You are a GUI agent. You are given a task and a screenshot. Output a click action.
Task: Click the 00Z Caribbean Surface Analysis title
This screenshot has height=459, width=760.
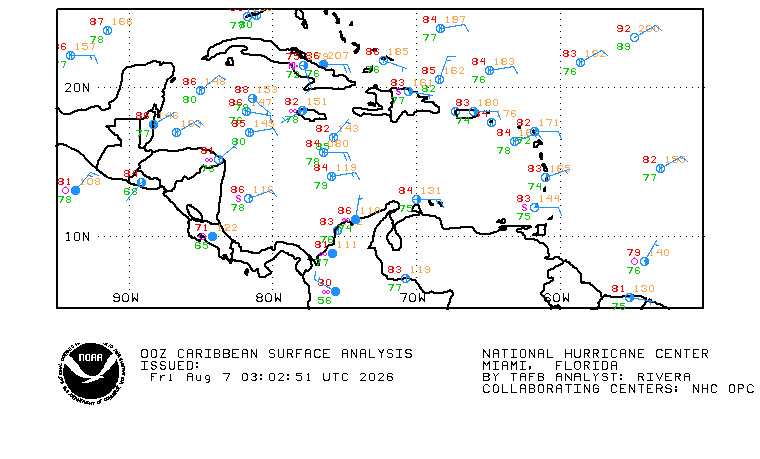(x=277, y=354)
